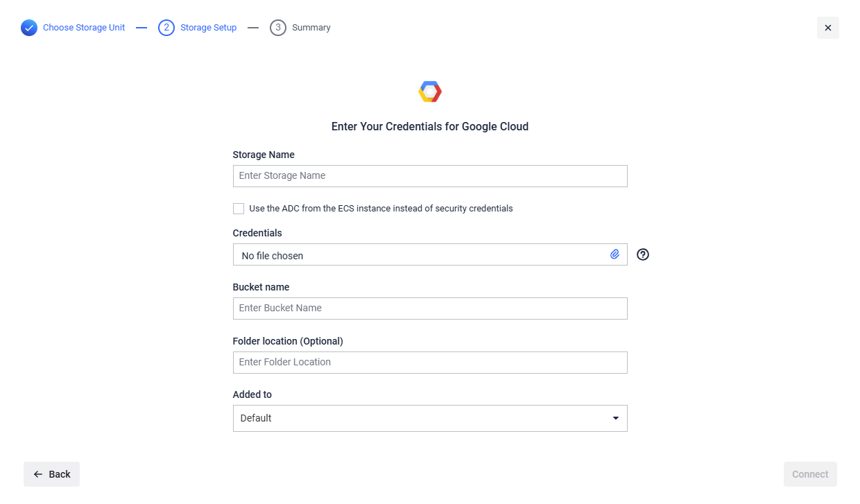This screenshot has height=504, width=860.
Task: Click the Google Cloud logo
Action: [430, 92]
